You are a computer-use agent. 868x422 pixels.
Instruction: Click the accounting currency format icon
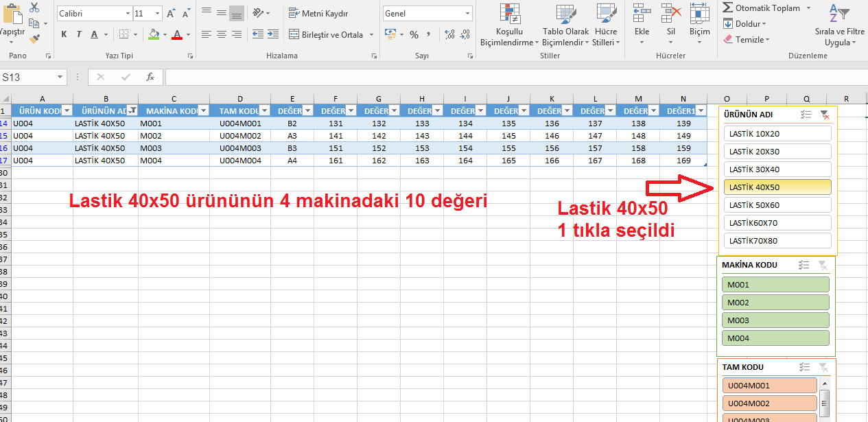click(390, 34)
